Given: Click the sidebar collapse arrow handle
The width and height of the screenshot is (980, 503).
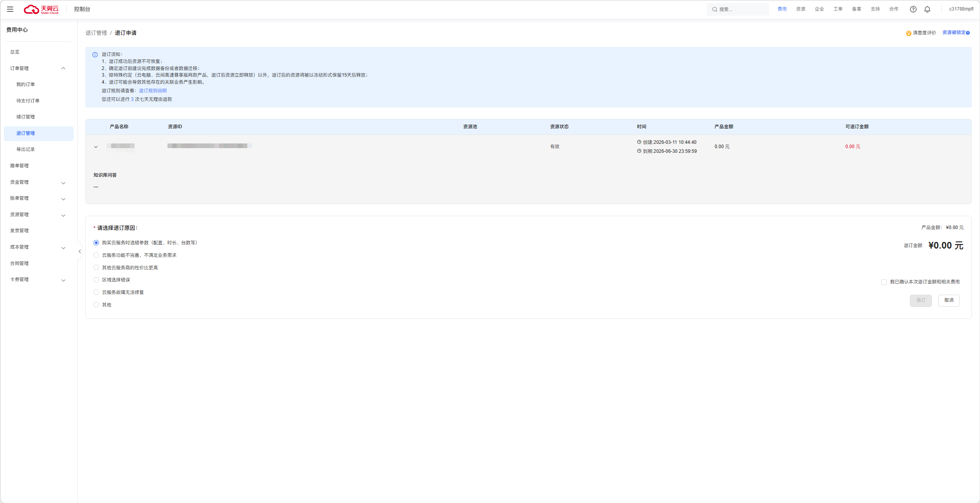Looking at the screenshot, I should click(80, 251).
